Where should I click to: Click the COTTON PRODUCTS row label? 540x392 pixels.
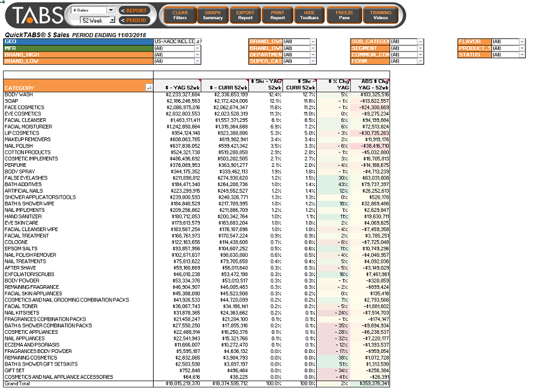(28, 152)
